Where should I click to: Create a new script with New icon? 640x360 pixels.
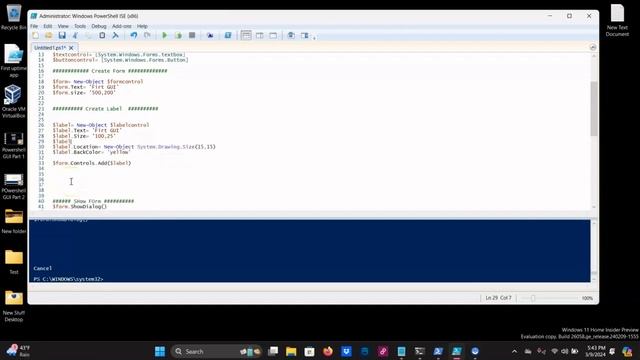[36, 36]
